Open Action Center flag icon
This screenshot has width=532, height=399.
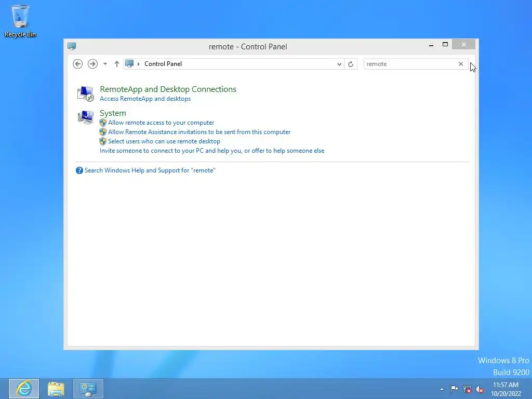click(454, 389)
